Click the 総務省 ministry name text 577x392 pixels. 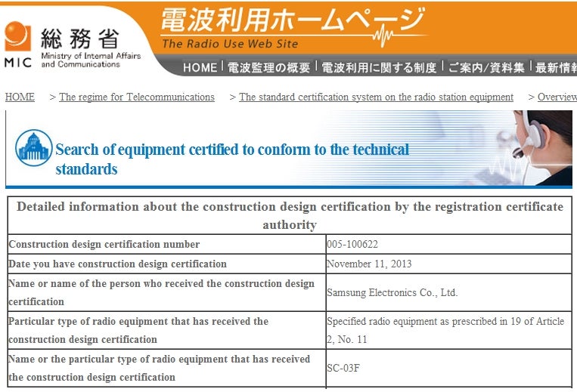click(80, 39)
